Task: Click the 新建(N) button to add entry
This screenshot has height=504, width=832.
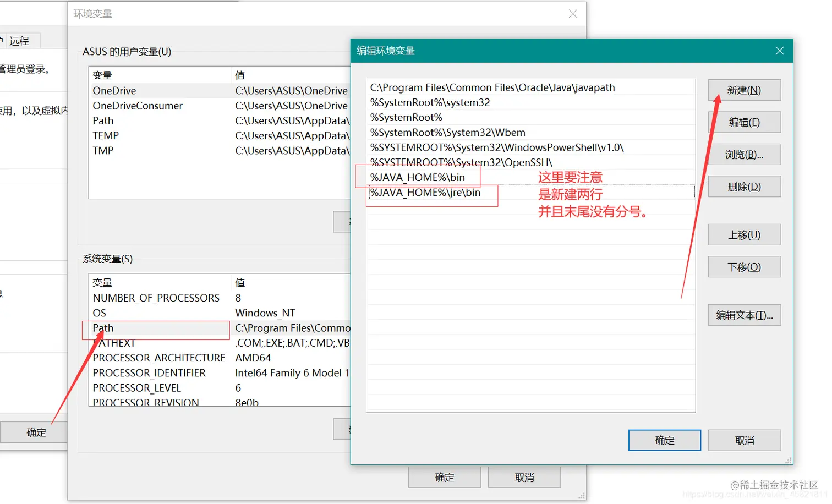Action: click(744, 90)
